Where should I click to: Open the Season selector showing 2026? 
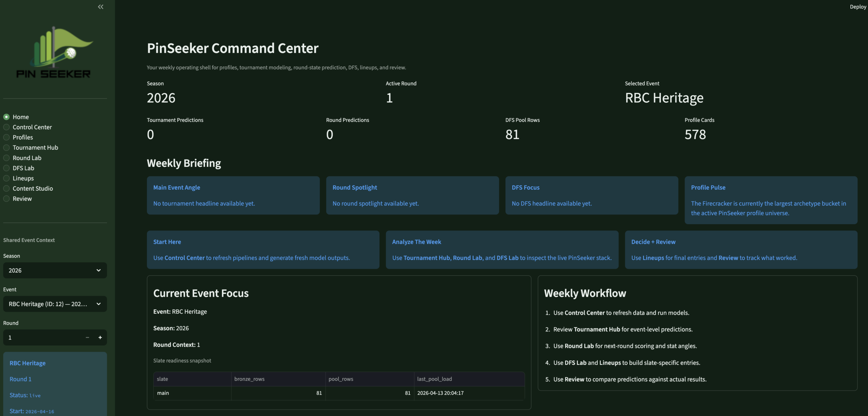tap(55, 270)
